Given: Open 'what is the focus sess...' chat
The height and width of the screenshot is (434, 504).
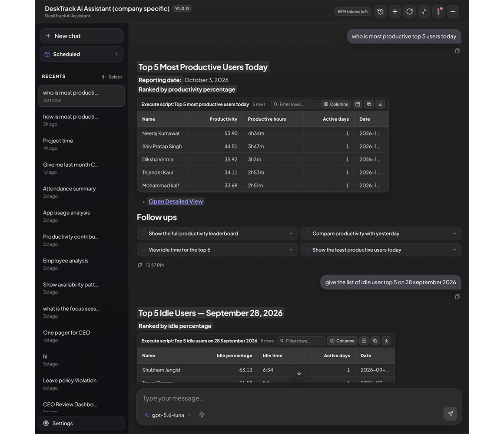Looking at the screenshot, I should point(82,312).
